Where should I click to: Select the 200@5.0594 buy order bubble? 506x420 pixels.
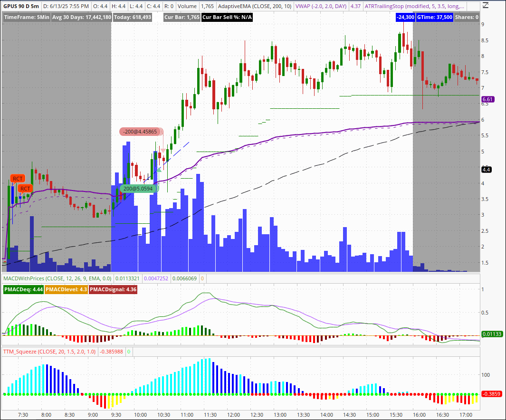coord(139,189)
